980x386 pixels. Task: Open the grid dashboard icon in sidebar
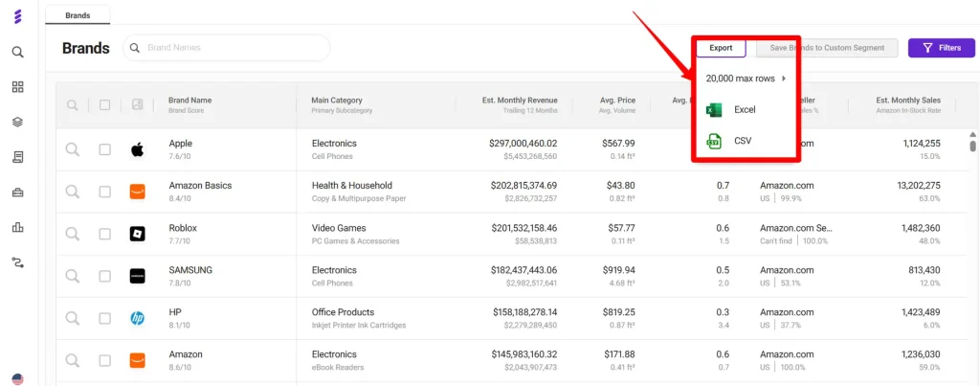[17, 87]
